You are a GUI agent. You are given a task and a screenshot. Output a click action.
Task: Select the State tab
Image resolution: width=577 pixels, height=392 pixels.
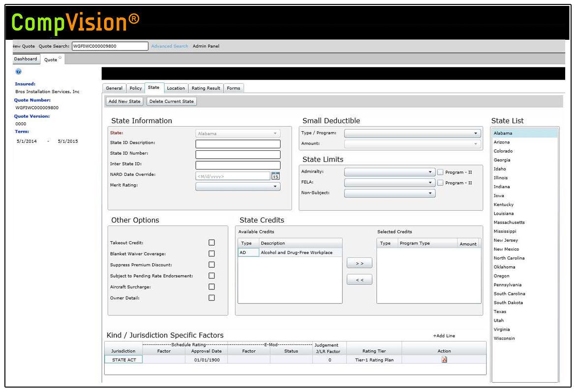tap(154, 87)
